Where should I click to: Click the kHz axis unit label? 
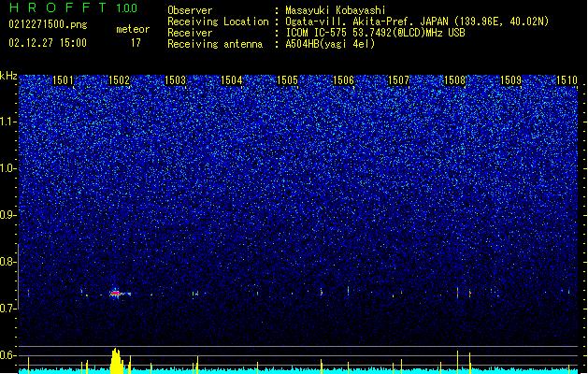click(x=8, y=76)
